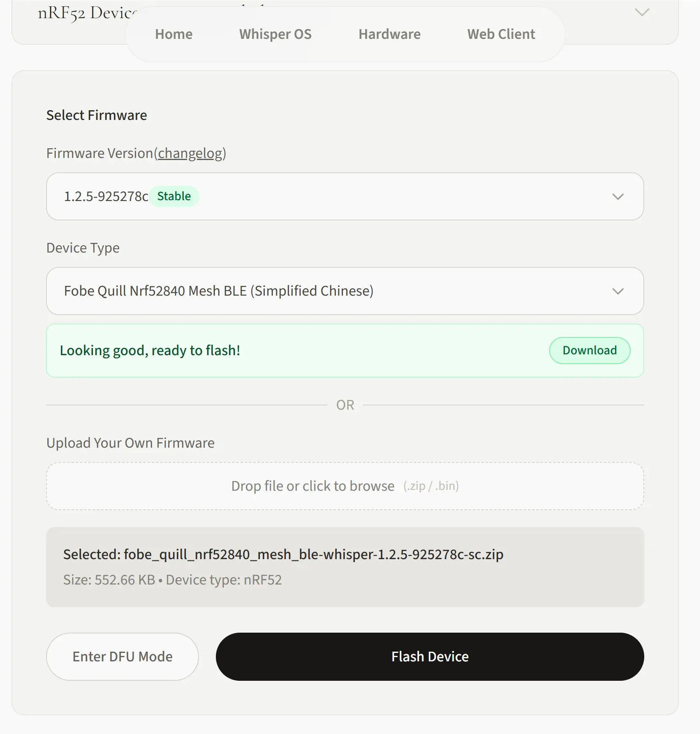Click the device type chevron icon
Screen dimensions: 700x734
pyautogui.click(x=618, y=291)
